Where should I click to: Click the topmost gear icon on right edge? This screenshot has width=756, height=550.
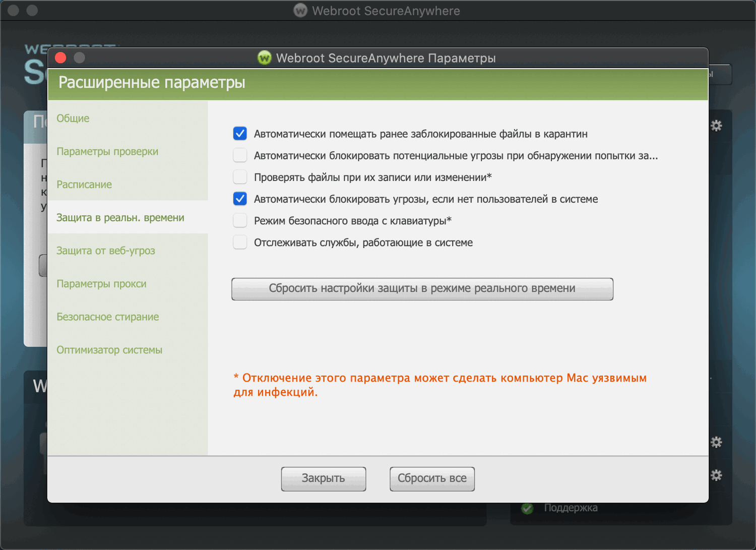(716, 126)
